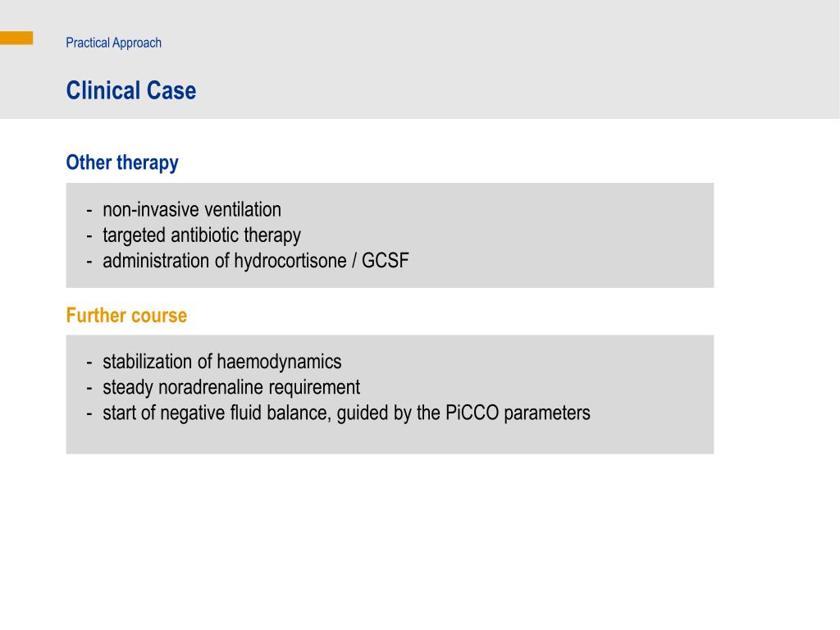The height and width of the screenshot is (630, 840).
Task: Select the stabilization of haemodynamics bullet
Action: [x=221, y=362]
